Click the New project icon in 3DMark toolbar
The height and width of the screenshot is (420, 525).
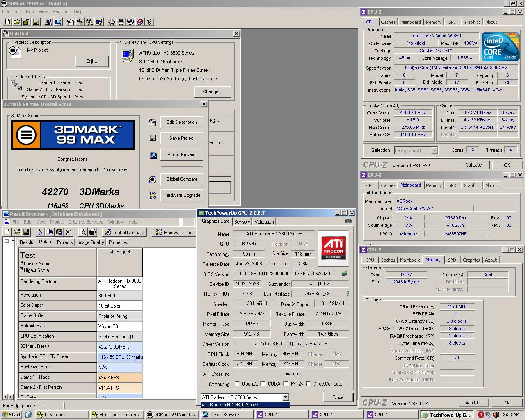pyautogui.click(x=7, y=22)
